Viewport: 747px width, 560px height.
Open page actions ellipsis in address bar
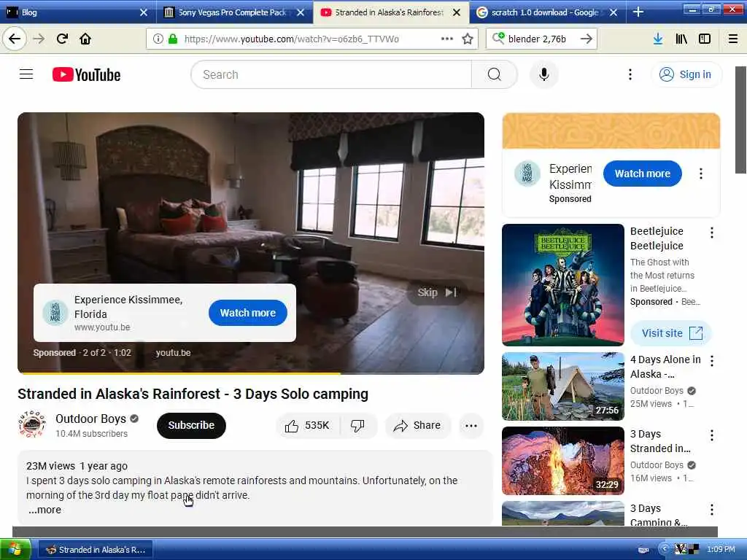tap(446, 39)
